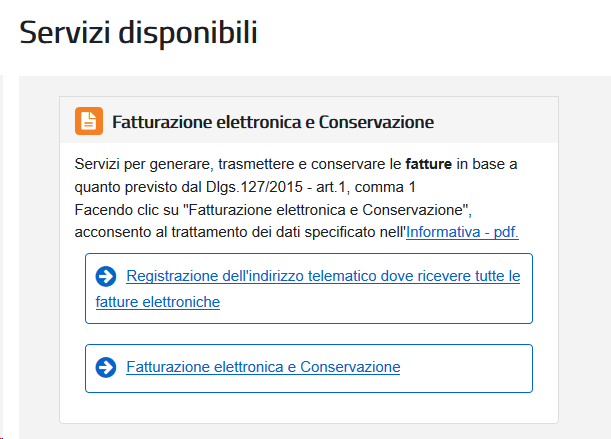The height and width of the screenshot is (439, 611).
Task: Follow the 'fatture elettroniche' link text
Action: coord(158,302)
